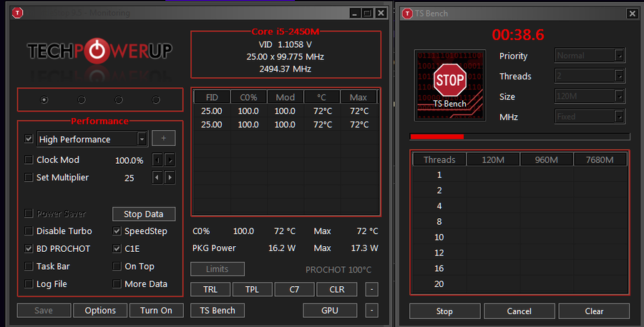
Task: Open the TPL settings
Action: pos(252,289)
